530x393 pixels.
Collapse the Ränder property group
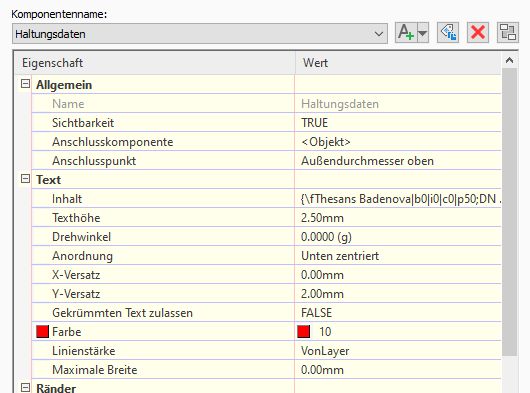click(x=25, y=387)
